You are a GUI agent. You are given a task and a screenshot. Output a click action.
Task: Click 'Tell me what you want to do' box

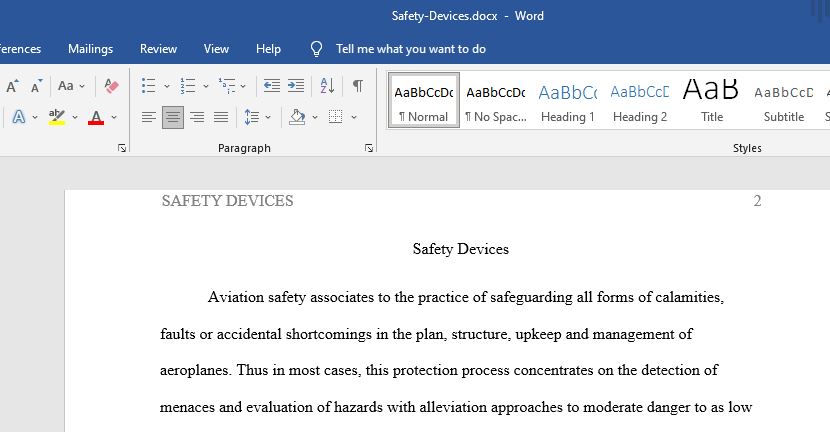[x=411, y=49]
